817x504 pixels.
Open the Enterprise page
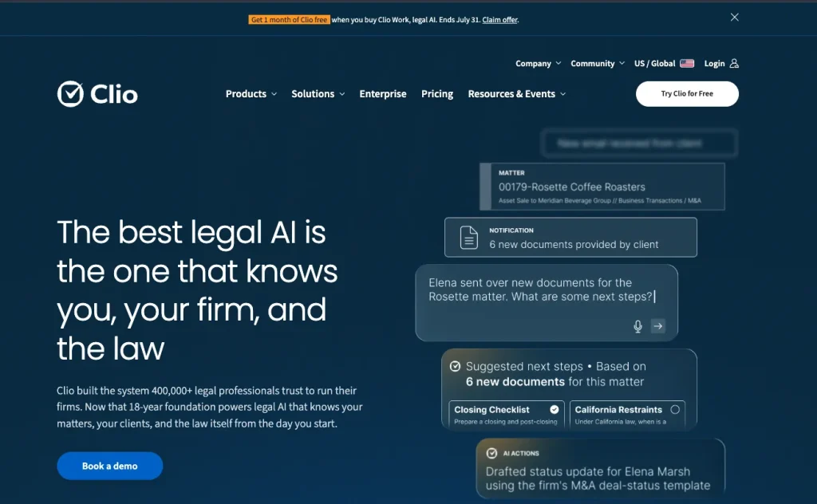[383, 94]
